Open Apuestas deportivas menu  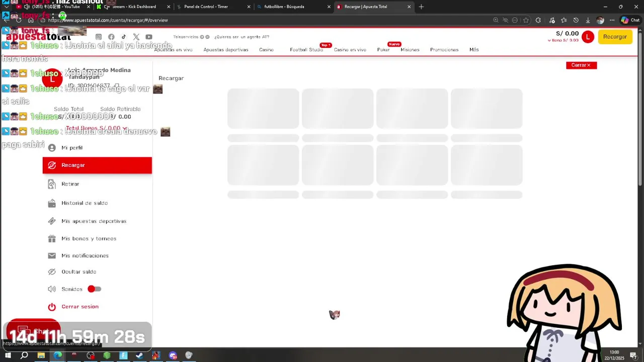[x=226, y=50]
